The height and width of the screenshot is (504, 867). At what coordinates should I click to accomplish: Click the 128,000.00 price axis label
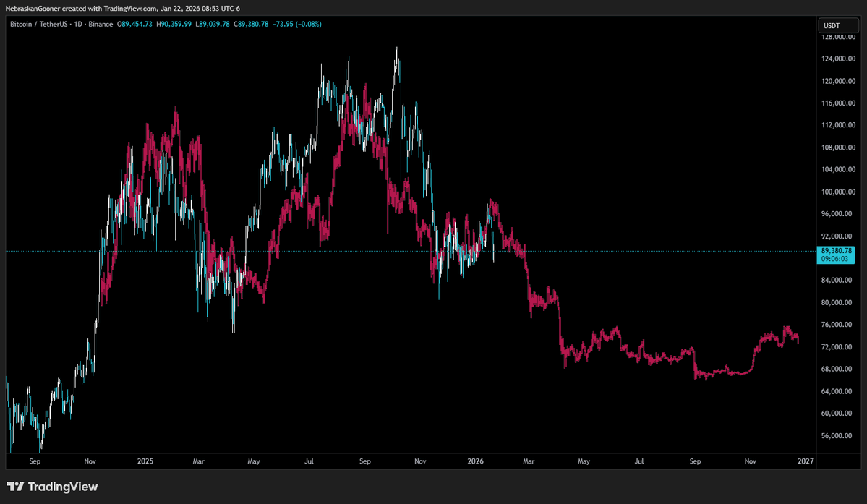point(838,37)
